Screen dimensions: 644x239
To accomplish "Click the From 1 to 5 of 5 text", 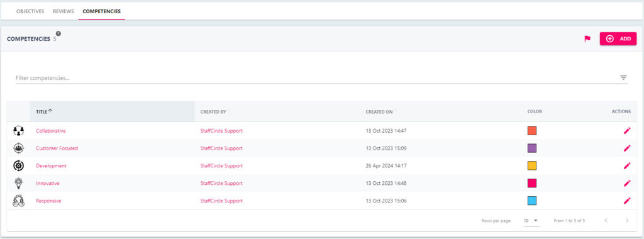I will pos(569,221).
